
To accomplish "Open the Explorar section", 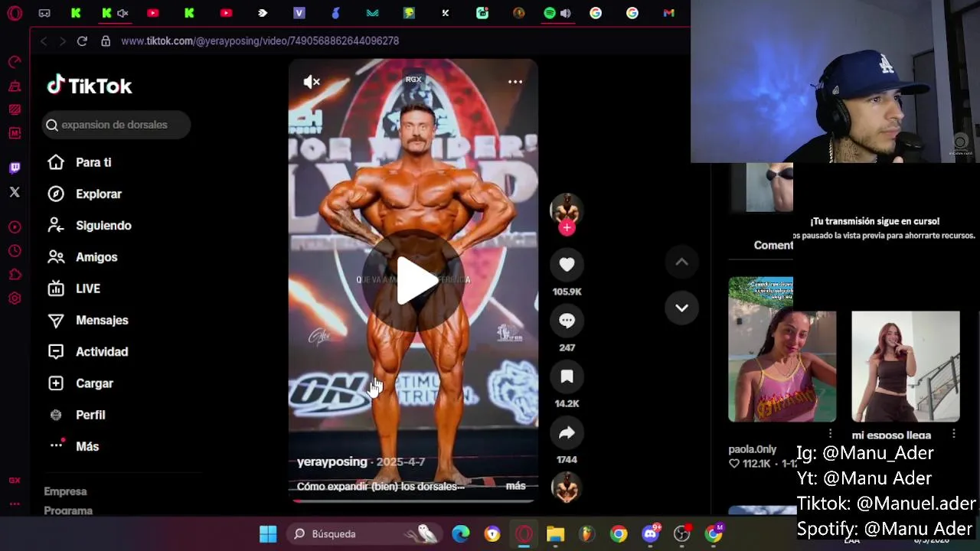I will click(98, 194).
